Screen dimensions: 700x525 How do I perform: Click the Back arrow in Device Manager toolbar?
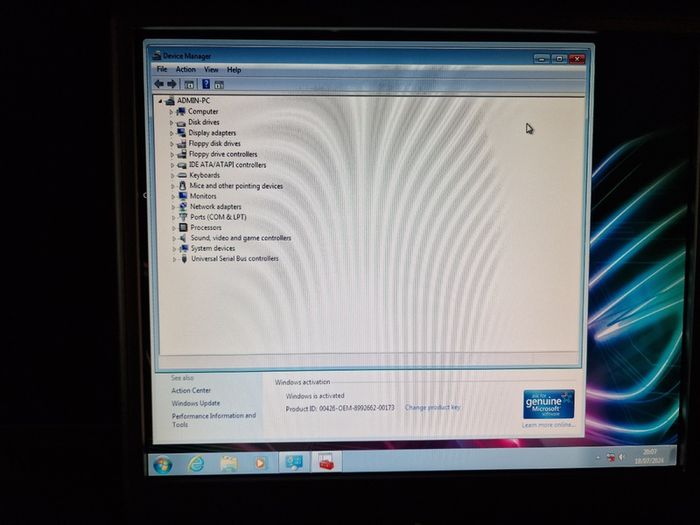(159, 83)
